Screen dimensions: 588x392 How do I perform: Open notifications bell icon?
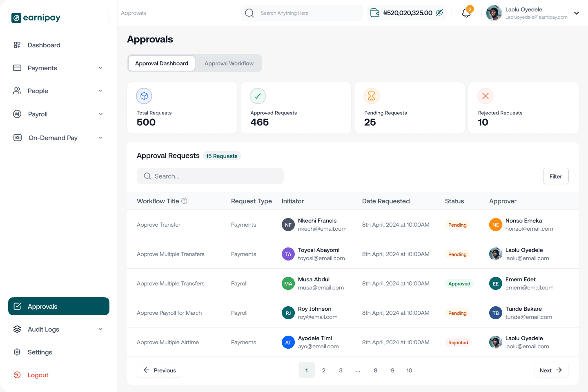[466, 13]
